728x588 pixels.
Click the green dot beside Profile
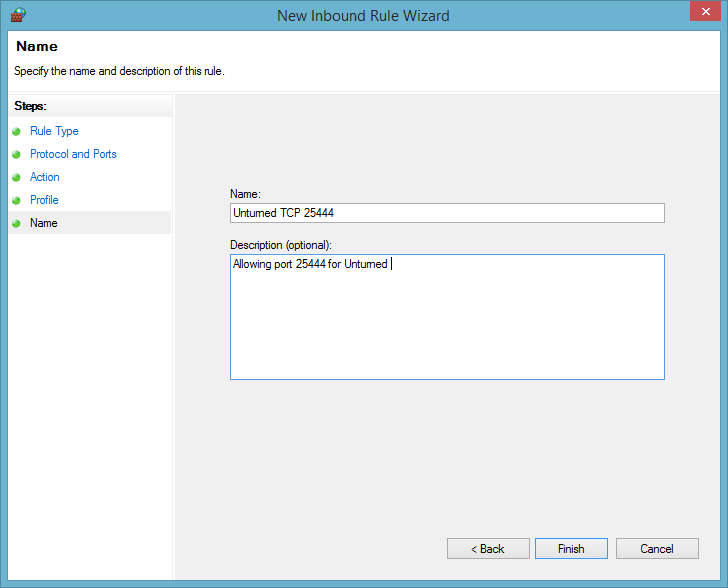(x=16, y=200)
